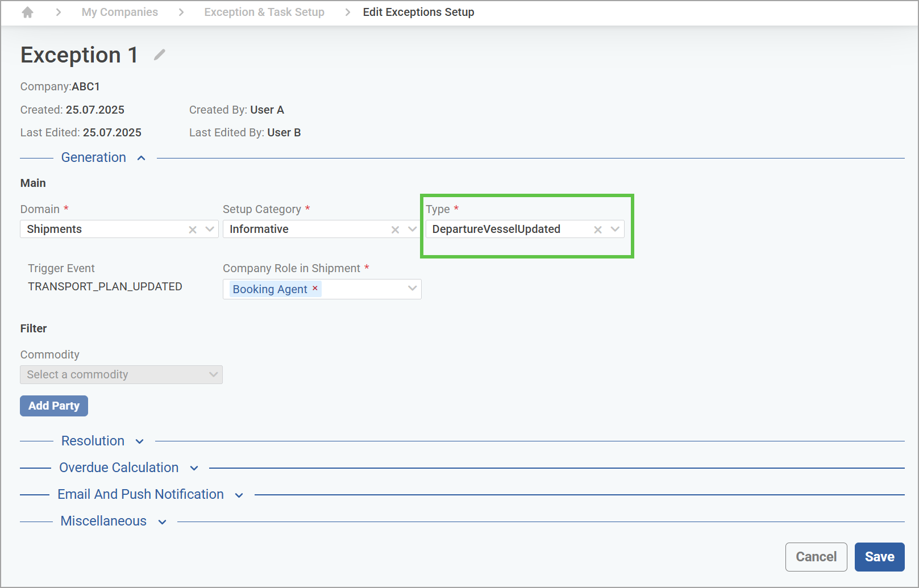This screenshot has width=919, height=588.
Task: Click Company ABC1 text
Action: click(60, 86)
